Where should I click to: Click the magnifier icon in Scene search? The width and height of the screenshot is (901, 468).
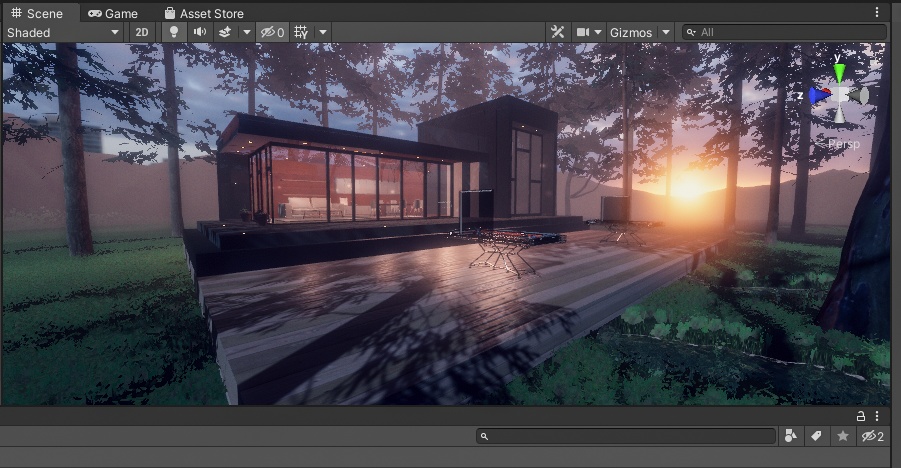click(x=691, y=33)
